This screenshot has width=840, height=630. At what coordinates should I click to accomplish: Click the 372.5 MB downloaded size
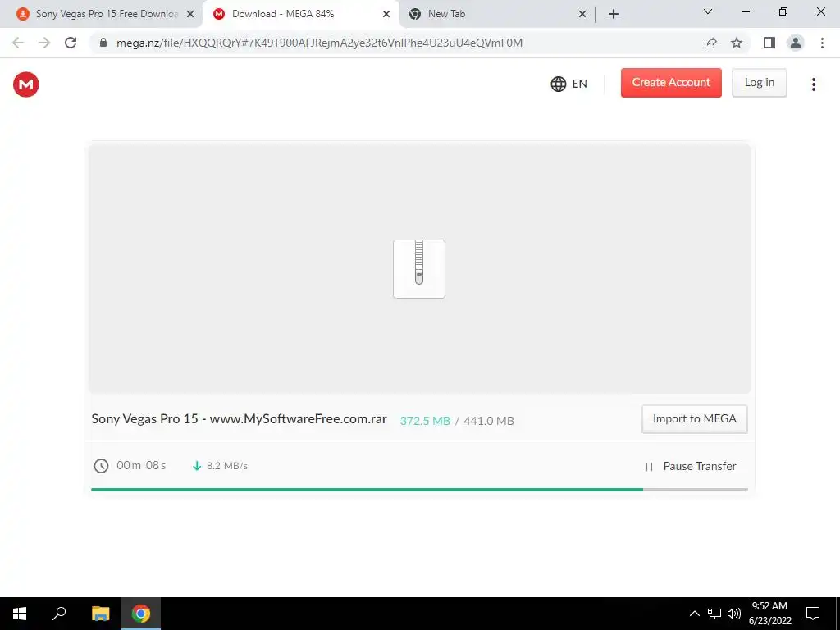pos(425,421)
